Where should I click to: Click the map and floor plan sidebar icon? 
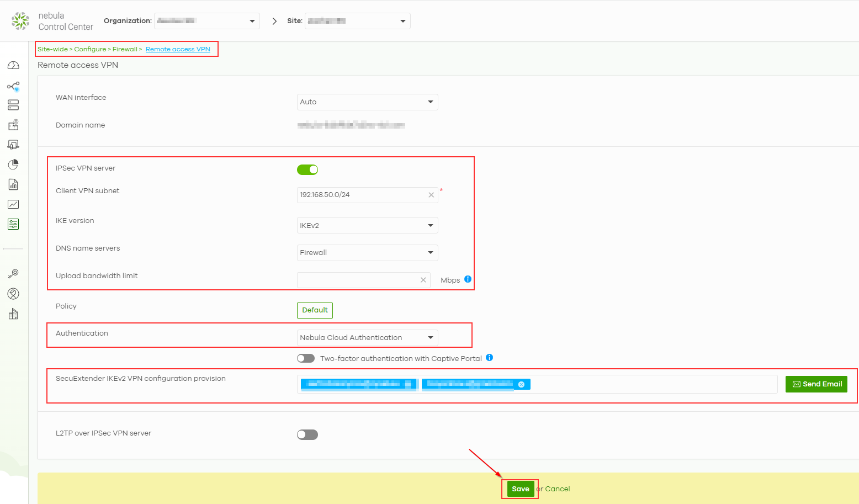13,125
